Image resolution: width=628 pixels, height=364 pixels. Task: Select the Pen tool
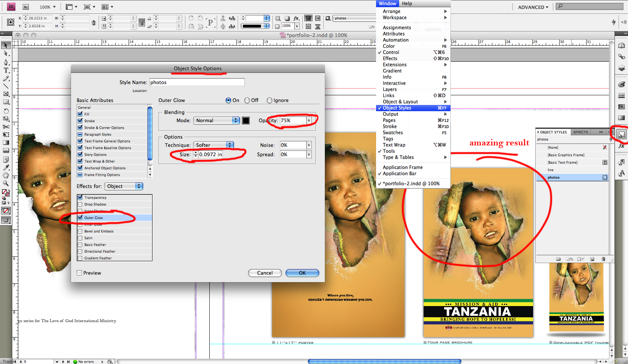click(6, 62)
